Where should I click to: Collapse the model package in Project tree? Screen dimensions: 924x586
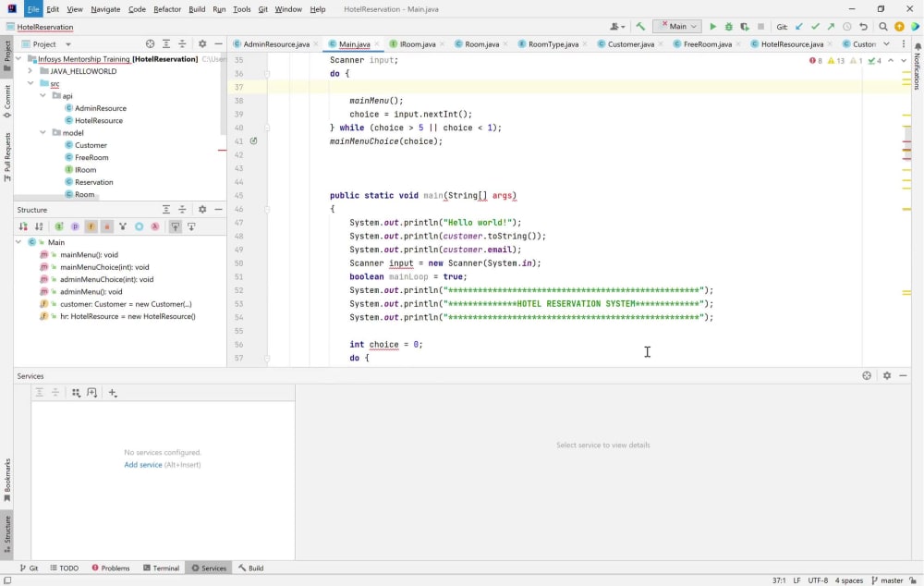tap(43, 132)
